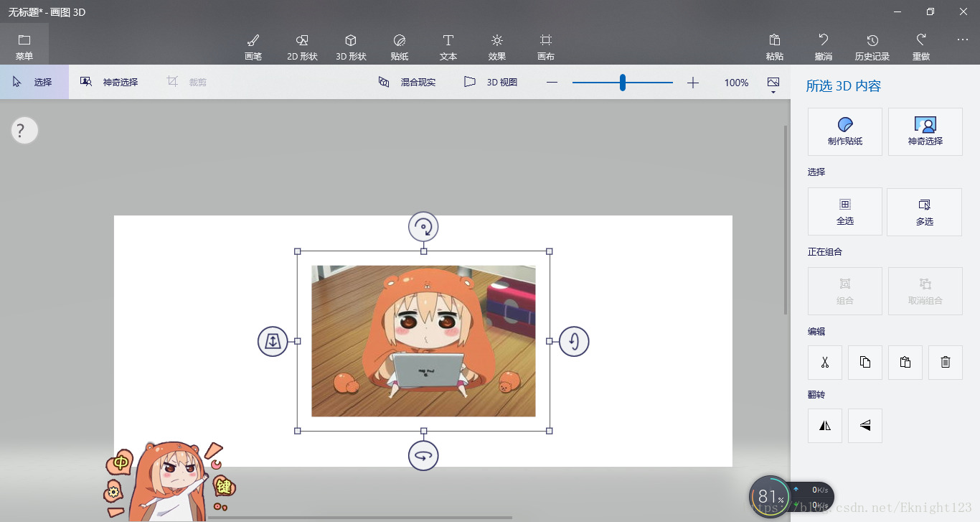Click the cut scissors icon
This screenshot has width=980, height=522.
tap(825, 363)
